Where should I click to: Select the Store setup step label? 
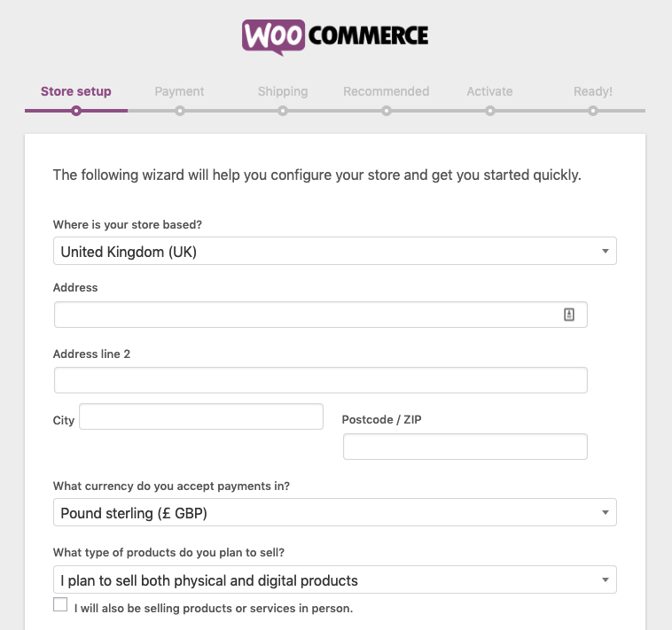[x=76, y=91]
